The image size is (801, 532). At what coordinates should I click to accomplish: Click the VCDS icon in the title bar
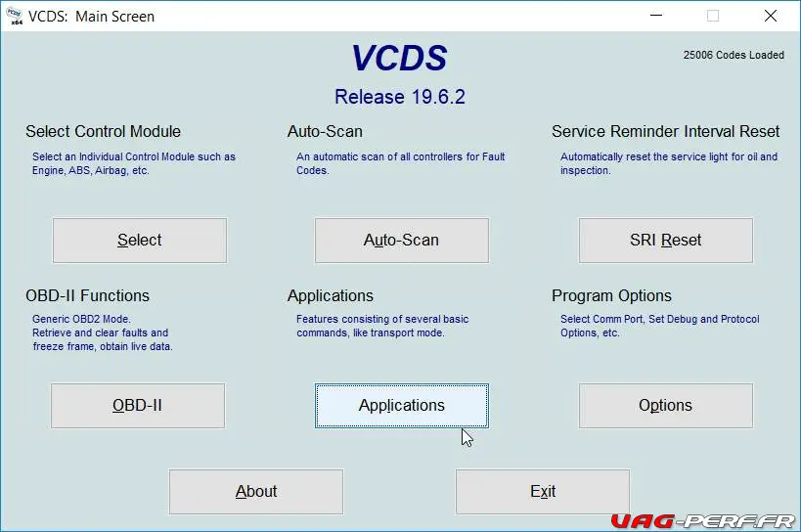[15, 16]
